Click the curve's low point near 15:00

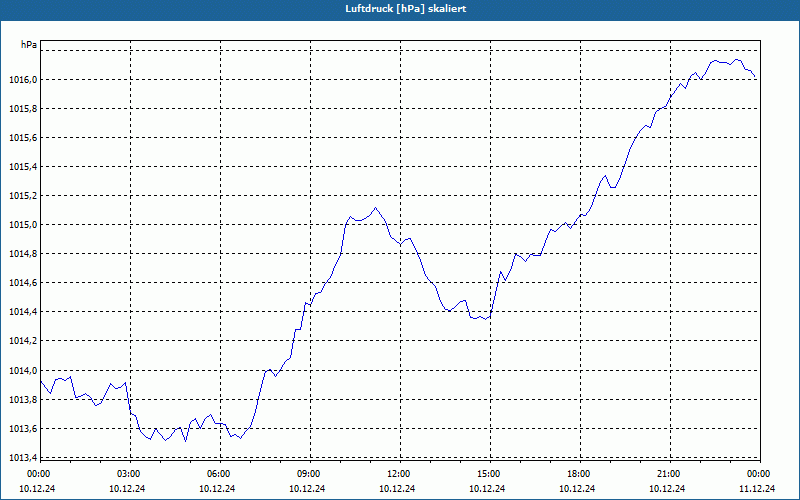[x=487, y=319]
